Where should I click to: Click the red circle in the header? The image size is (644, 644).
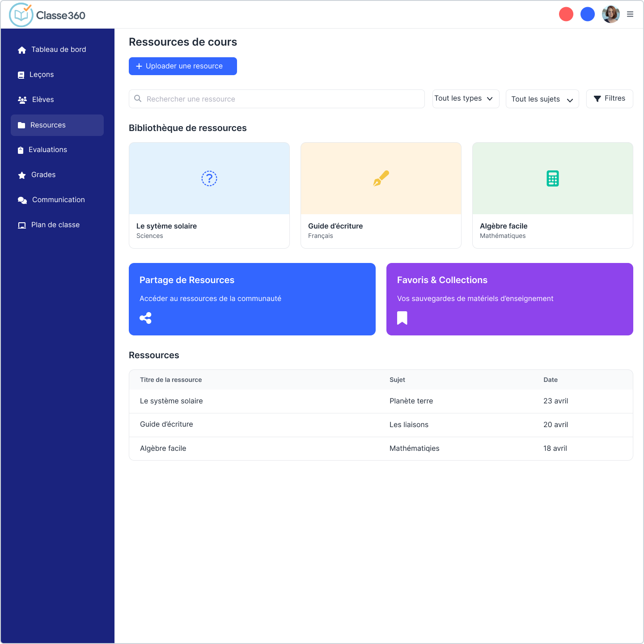[566, 14]
